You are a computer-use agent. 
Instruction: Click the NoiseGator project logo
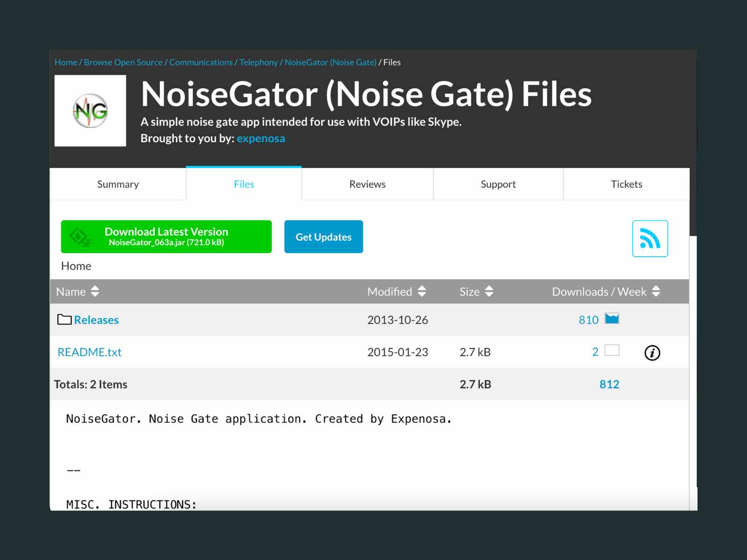pyautogui.click(x=90, y=111)
